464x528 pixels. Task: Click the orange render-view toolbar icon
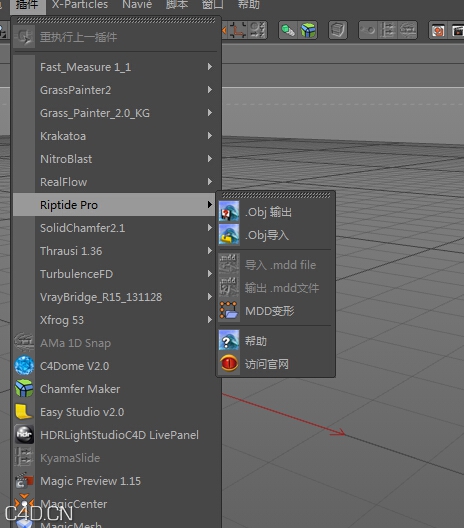[x=438, y=31]
